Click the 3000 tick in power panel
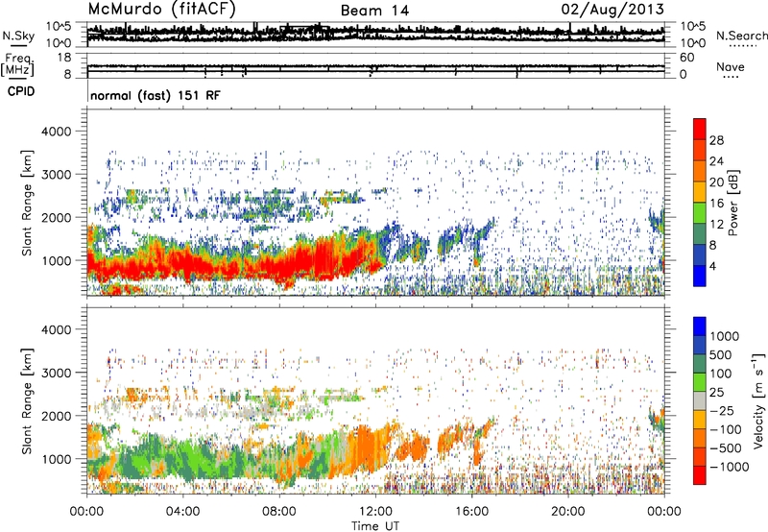This screenshot has width=768, height=532. 56,175
